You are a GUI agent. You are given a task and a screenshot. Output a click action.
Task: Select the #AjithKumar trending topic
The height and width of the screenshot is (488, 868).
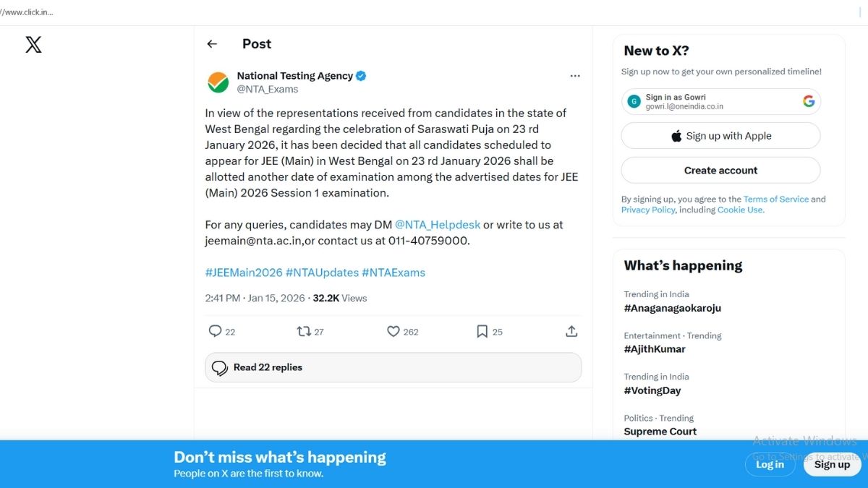(655, 348)
